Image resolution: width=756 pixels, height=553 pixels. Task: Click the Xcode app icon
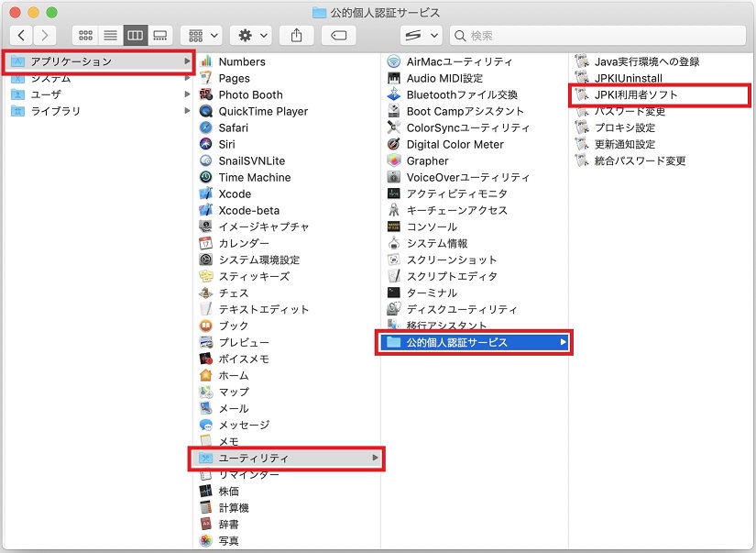tap(206, 194)
